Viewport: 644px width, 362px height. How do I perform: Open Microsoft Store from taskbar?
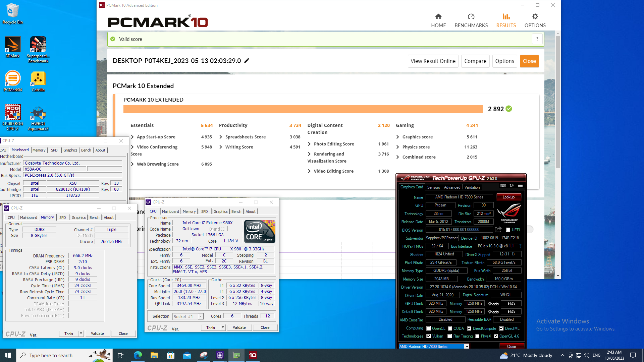(170, 355)
